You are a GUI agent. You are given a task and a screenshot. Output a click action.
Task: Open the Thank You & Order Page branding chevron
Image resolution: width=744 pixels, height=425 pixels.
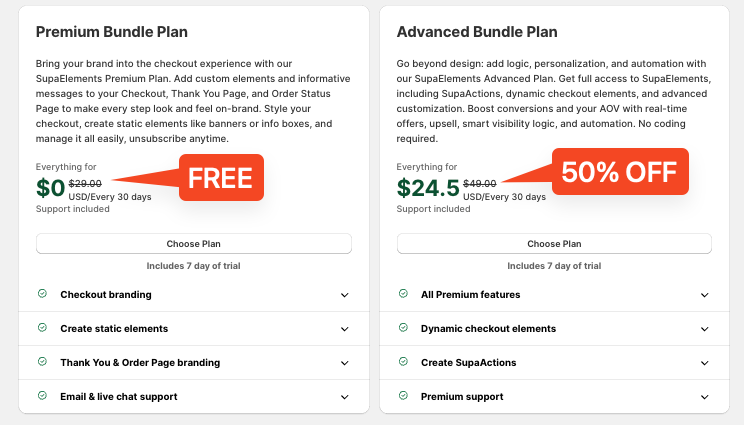tap(344, 363)
